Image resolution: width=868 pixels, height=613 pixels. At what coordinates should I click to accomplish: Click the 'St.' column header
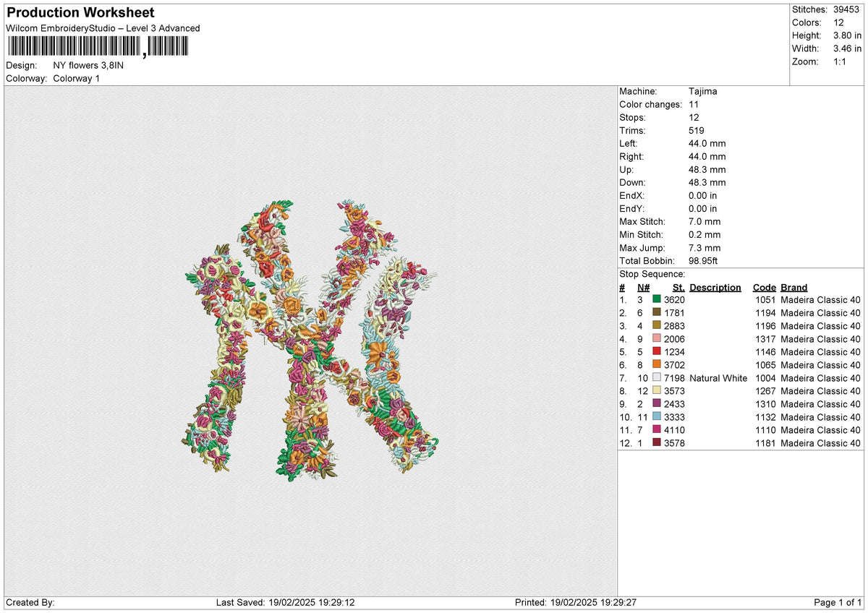tap(678, 287)
